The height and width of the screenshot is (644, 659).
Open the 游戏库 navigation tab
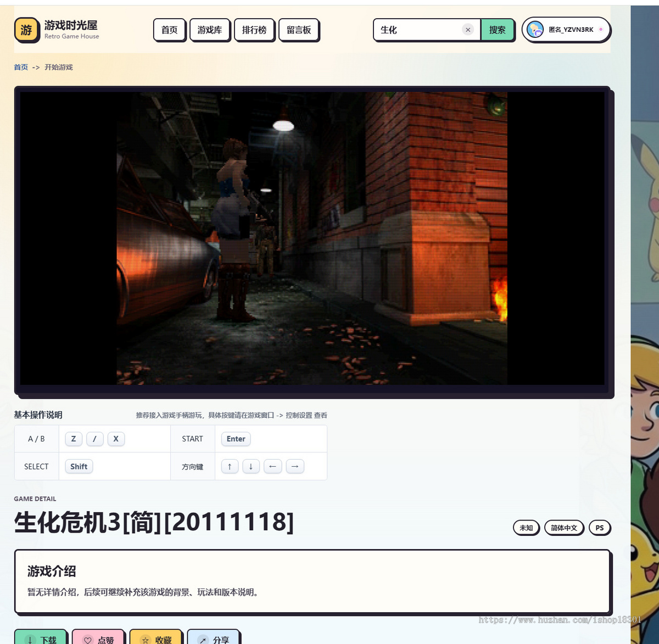210,30
